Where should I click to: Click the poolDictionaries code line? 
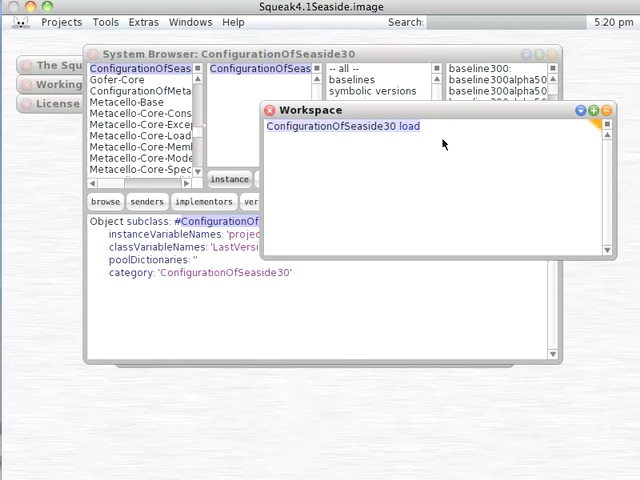153,260
